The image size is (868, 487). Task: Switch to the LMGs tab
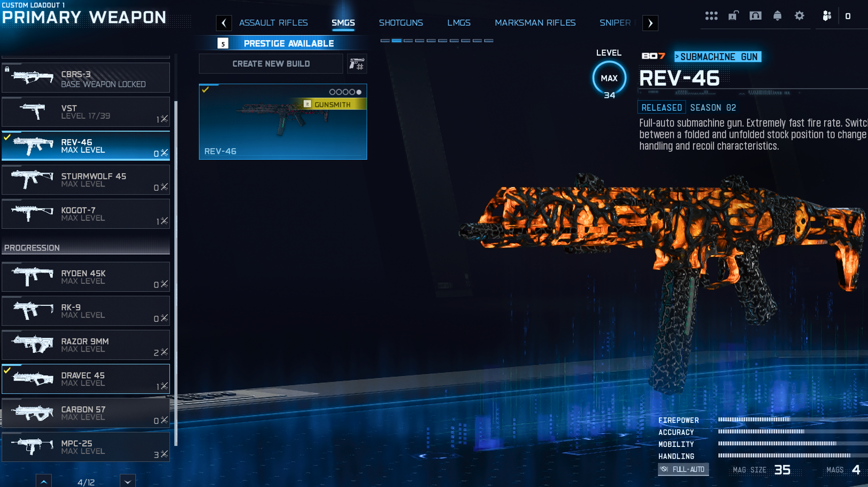click(x=459, y=23)
